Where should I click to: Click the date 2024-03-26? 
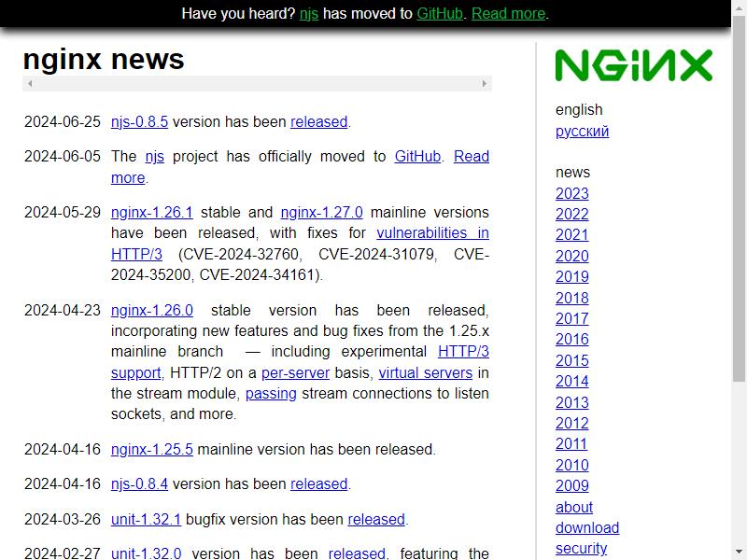(x=63, y=519)
